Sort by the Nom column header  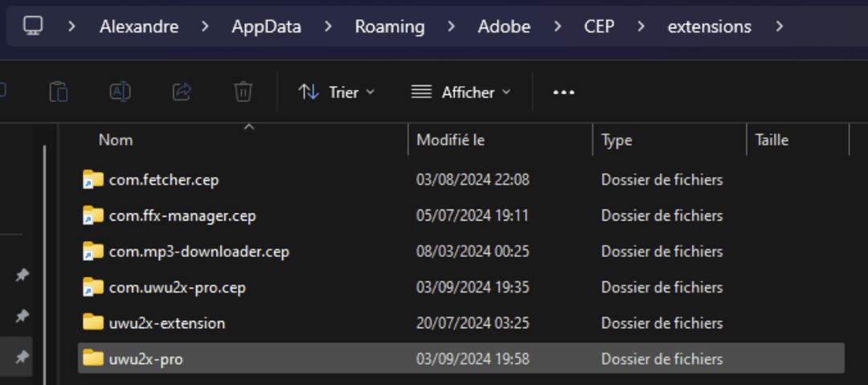click(x=116, y=140)
